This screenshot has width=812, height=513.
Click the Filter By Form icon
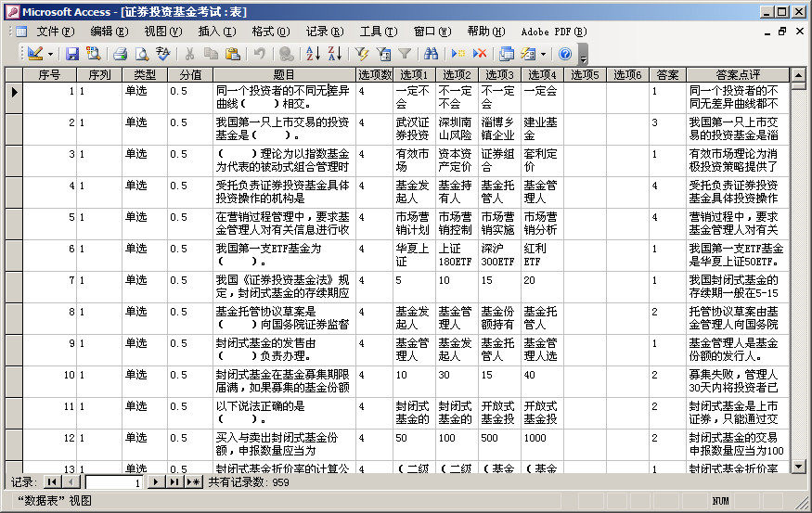pos(384,53)
